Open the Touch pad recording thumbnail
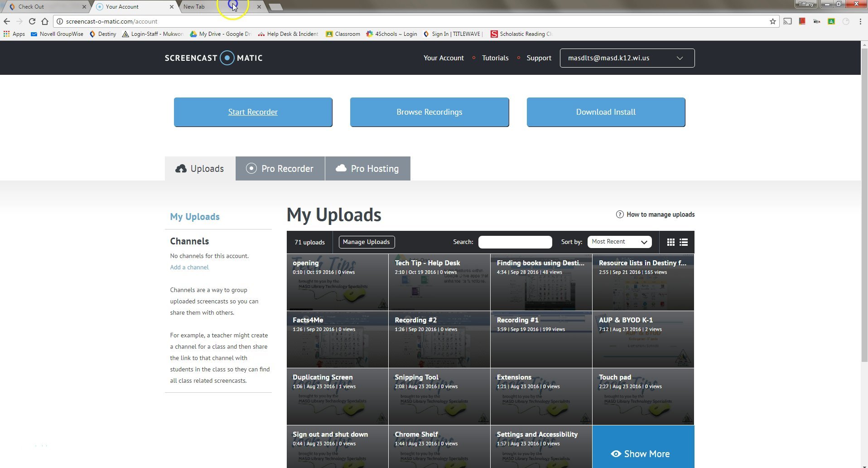Image resolution: width=868 pixels, height=468 pixels. tap(643, 397)
